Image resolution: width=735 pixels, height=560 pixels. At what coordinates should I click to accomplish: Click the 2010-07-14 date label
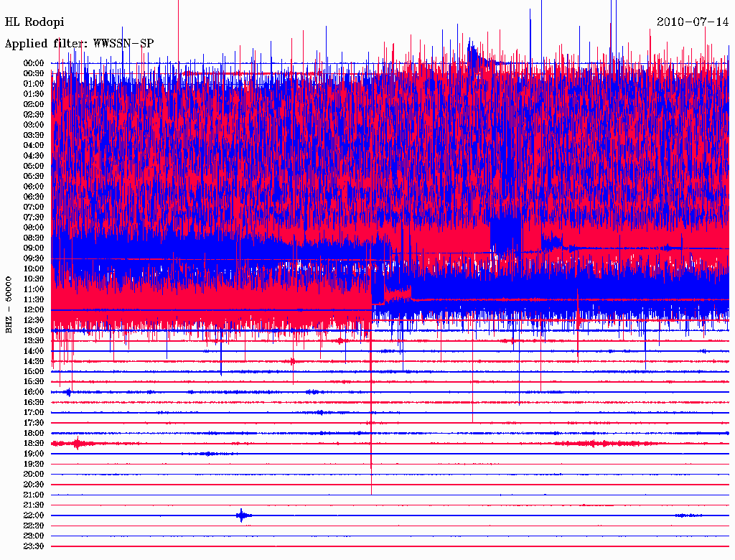pos(693,22)
